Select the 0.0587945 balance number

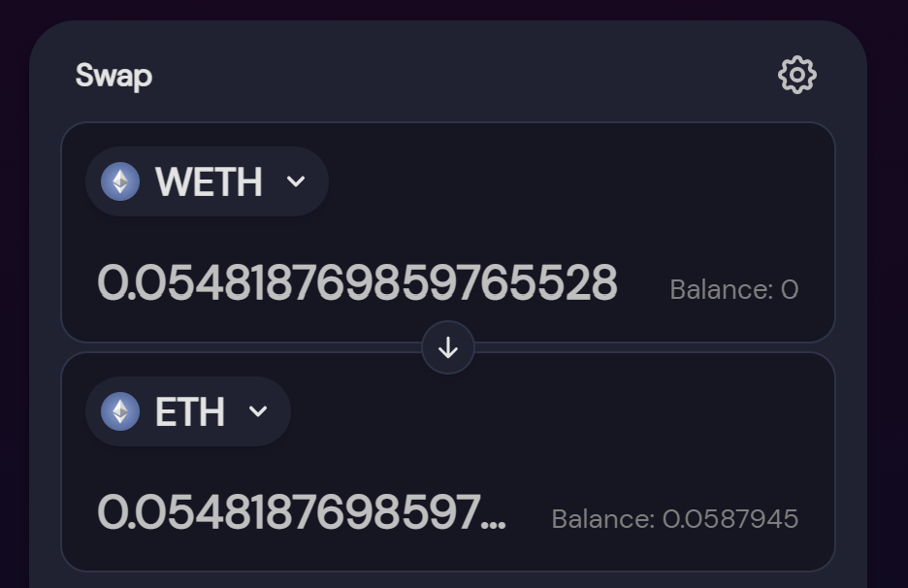pos(730,519)
